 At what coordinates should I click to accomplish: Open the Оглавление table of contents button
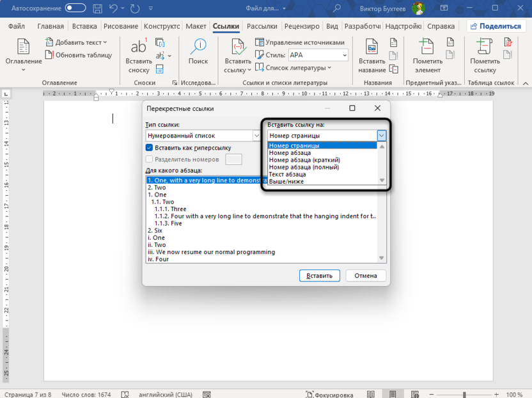24,54
